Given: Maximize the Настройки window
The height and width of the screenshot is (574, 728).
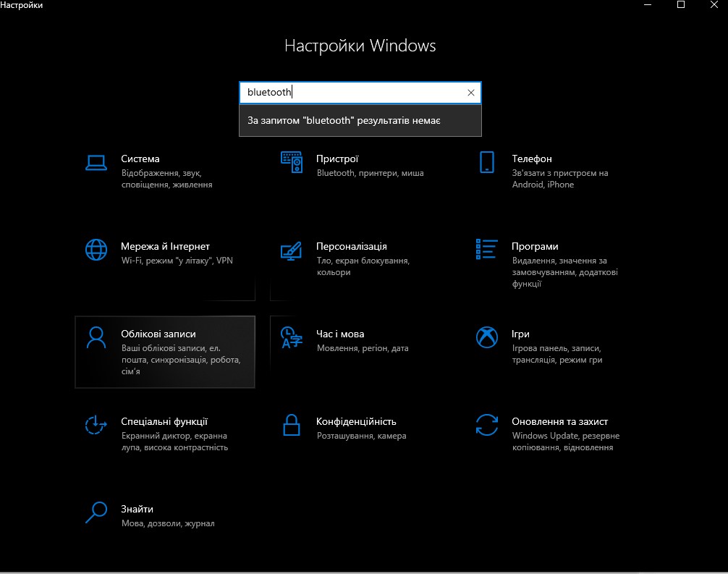Looking at the screenshot, I should (x=681, y=5).
